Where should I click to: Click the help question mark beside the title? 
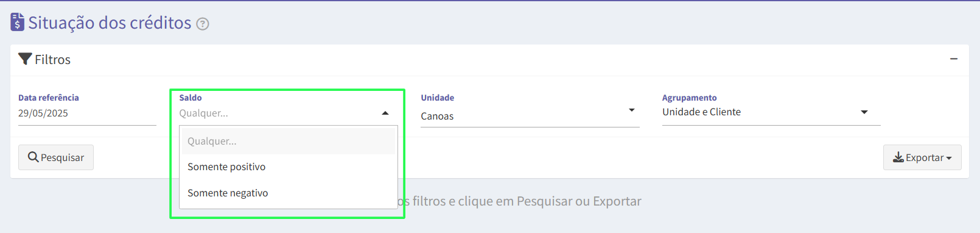203,24
